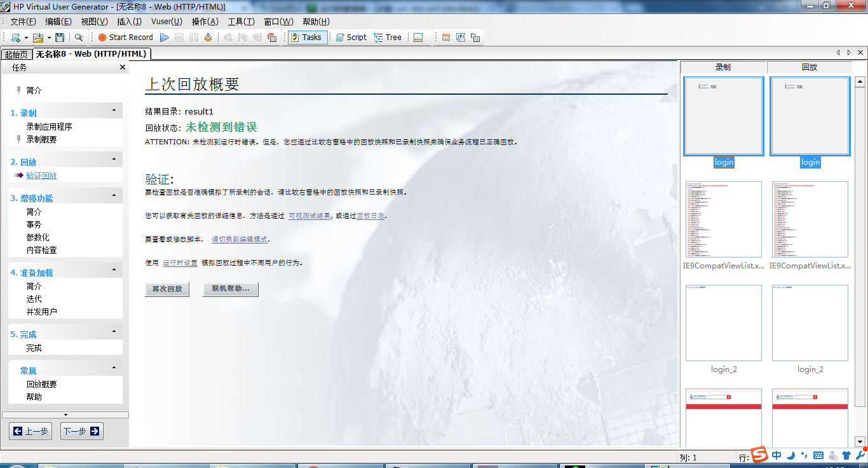Switch to Script view
868x468 pixels.
click(351, 38)
